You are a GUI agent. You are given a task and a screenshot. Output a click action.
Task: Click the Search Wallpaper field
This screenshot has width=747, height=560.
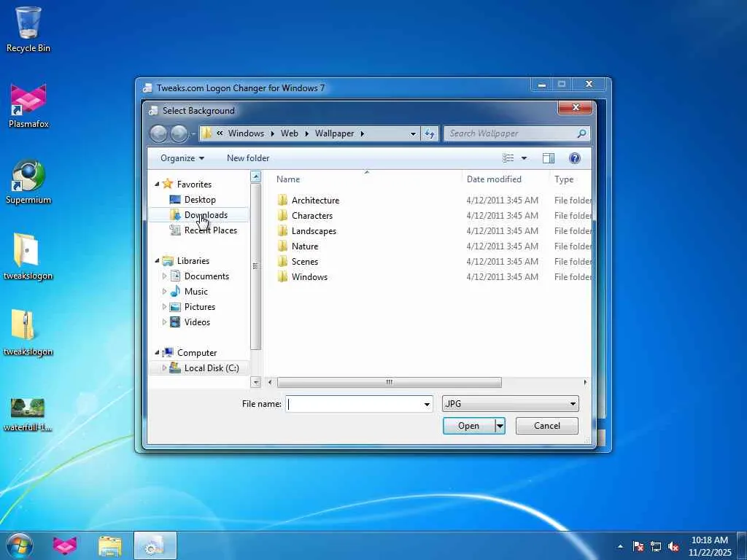[511, 134]
